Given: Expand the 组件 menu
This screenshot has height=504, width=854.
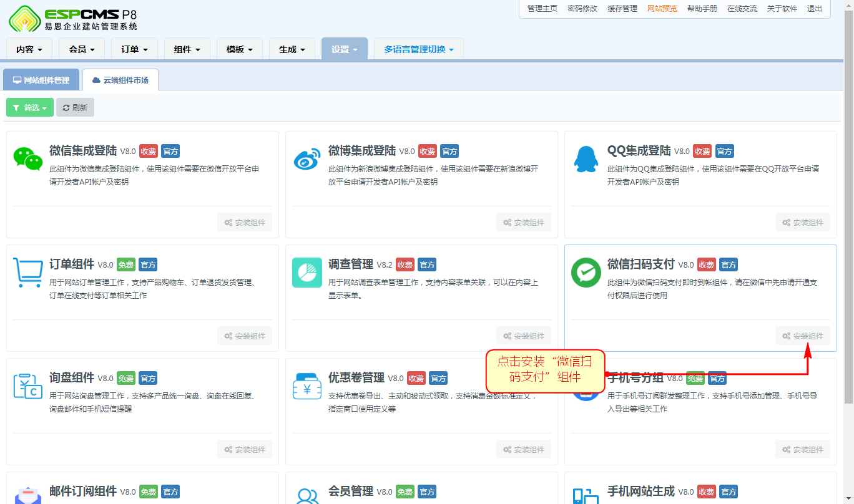Looking at the screenshot, I should click(187, 49).
